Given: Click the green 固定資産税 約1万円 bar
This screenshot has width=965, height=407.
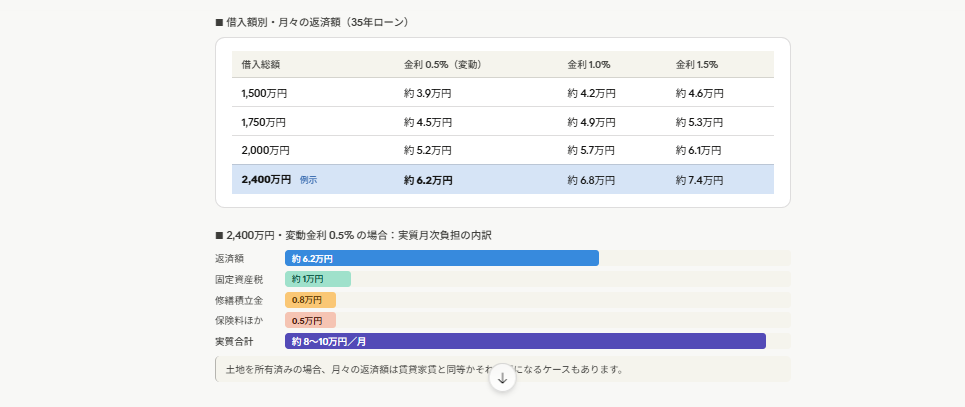Looking at the screenshot, I should pyautogui.click(x=318, y=279).
